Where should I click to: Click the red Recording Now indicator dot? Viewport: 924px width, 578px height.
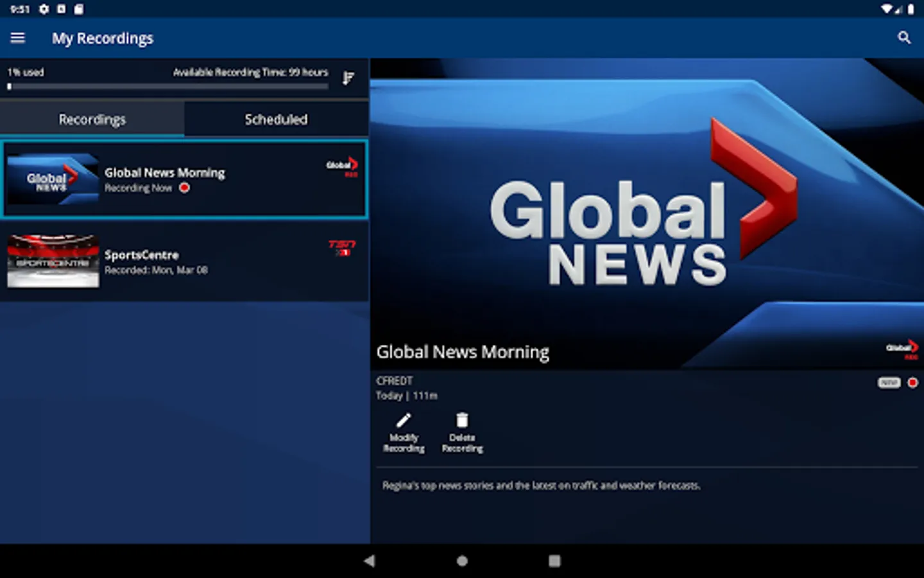pyautogui.click(x=185, y=188)
